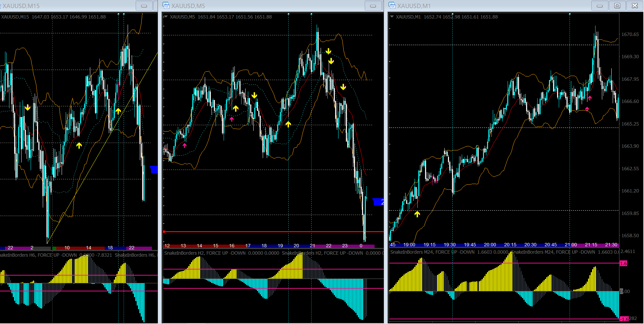The image size is (644, 324).
Task: Click the 1666.60 price on the M1 scale
Action: [630, 101]
